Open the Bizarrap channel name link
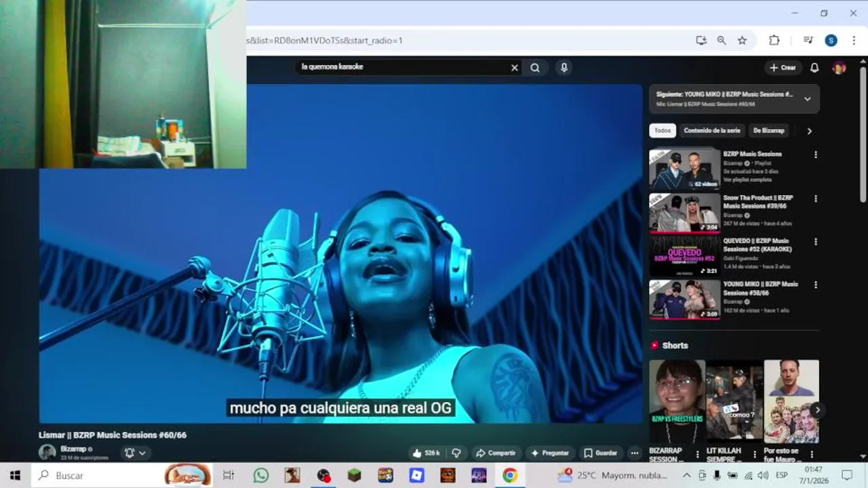The image size is (868, 488). [x=73, y=449]
